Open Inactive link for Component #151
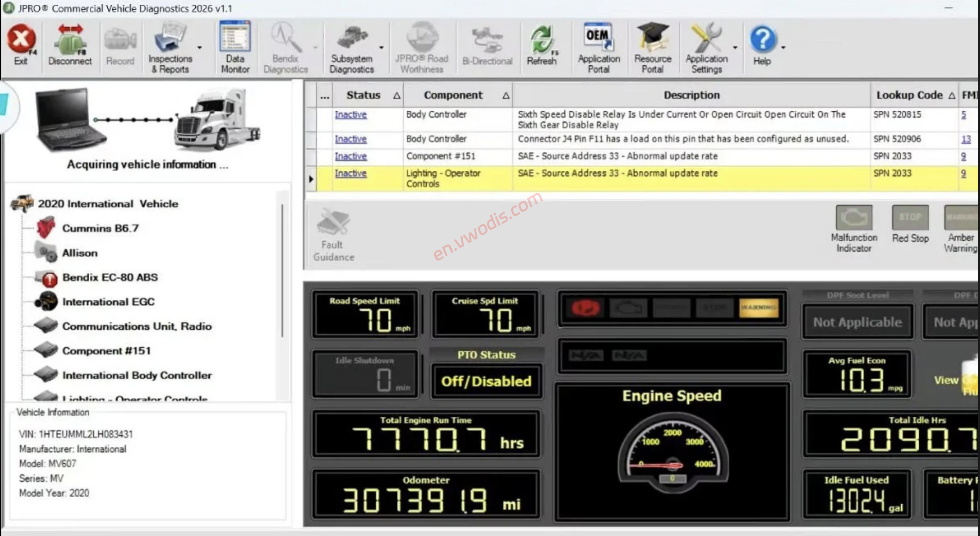 click(x=351, y=156)
